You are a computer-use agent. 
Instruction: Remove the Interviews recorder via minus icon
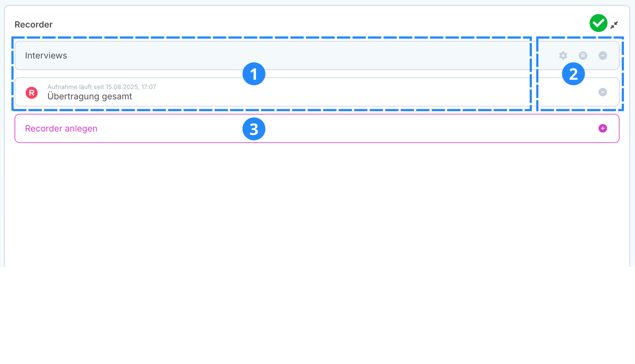point(603,56)
